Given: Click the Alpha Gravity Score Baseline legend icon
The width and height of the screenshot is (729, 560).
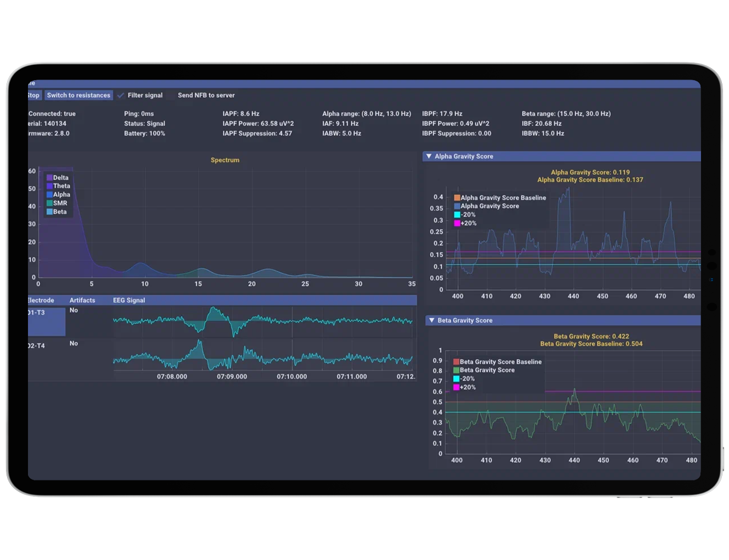Looking at the screenshot, I should 457,197.
